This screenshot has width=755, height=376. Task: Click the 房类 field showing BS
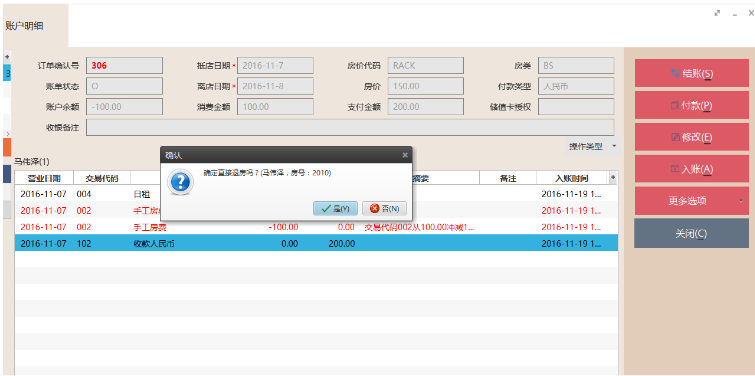[x=576, y=65]
